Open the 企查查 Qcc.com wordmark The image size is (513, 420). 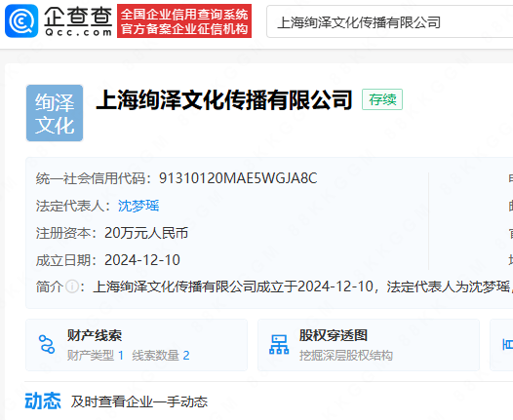point(78,20)
